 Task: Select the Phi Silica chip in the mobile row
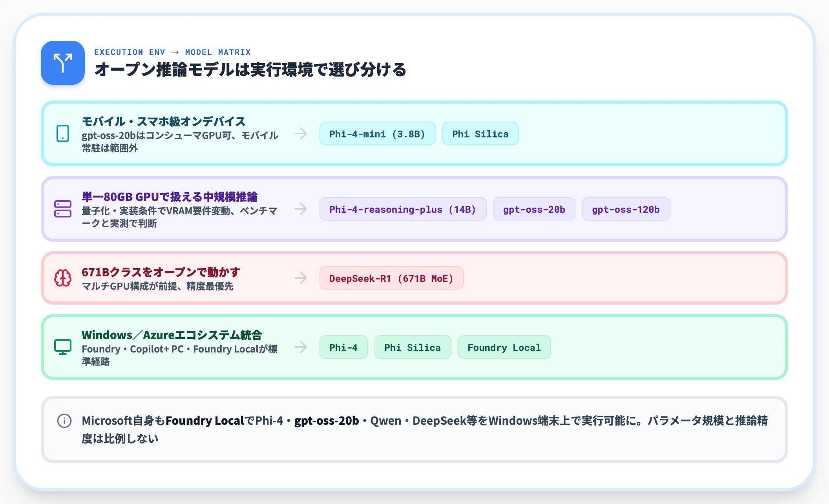[480, 133]
